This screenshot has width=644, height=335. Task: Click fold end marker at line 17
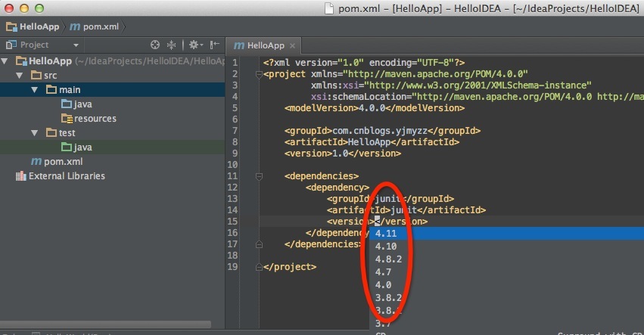click(259, 244)
